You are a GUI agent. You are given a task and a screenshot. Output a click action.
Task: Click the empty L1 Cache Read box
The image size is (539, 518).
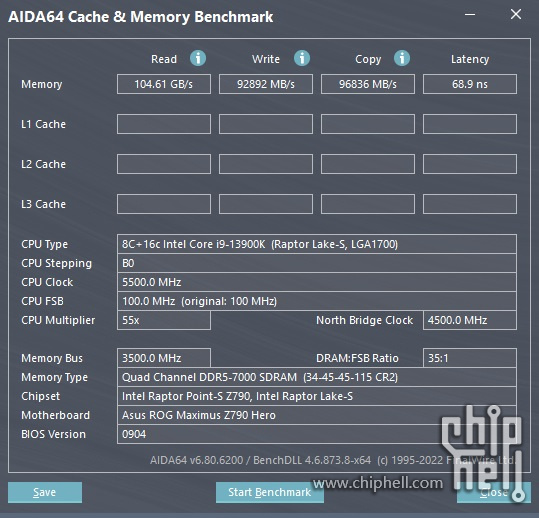(x=164, y=124)
